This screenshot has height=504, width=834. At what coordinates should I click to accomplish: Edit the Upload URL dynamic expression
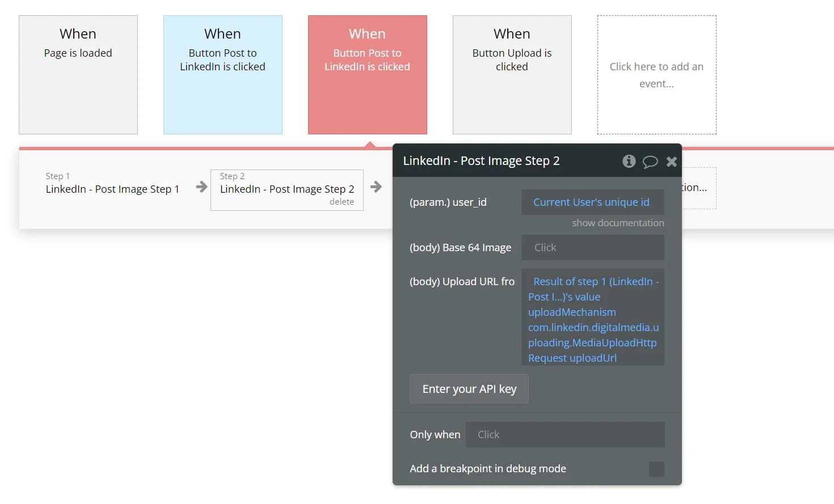click(593, 317)
